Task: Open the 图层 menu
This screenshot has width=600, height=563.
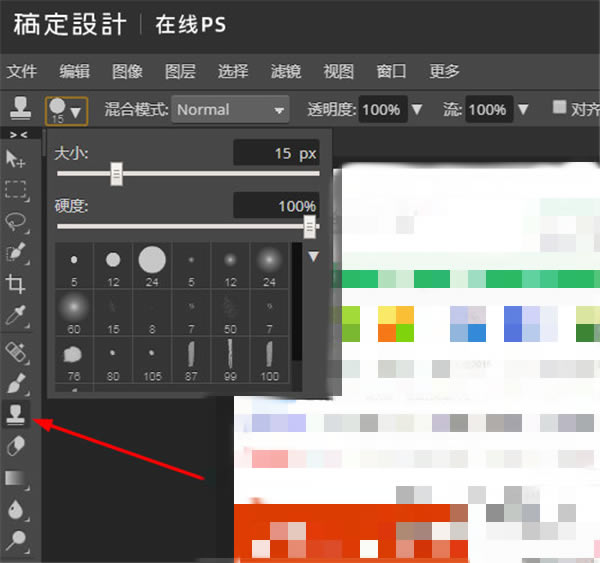Action: coord(180,72)
